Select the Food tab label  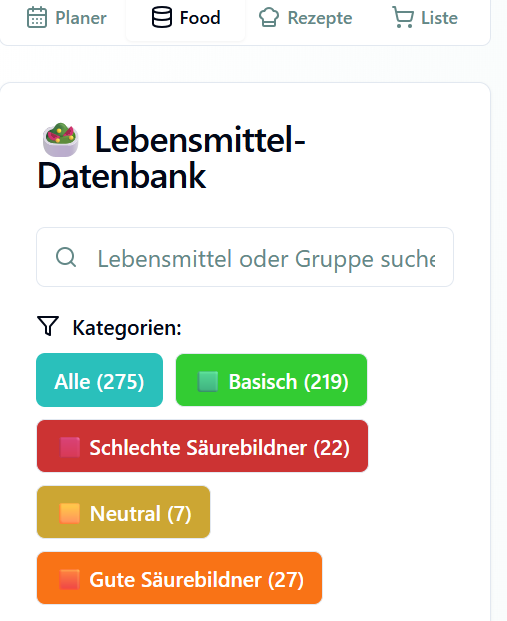tap(200, 18)
